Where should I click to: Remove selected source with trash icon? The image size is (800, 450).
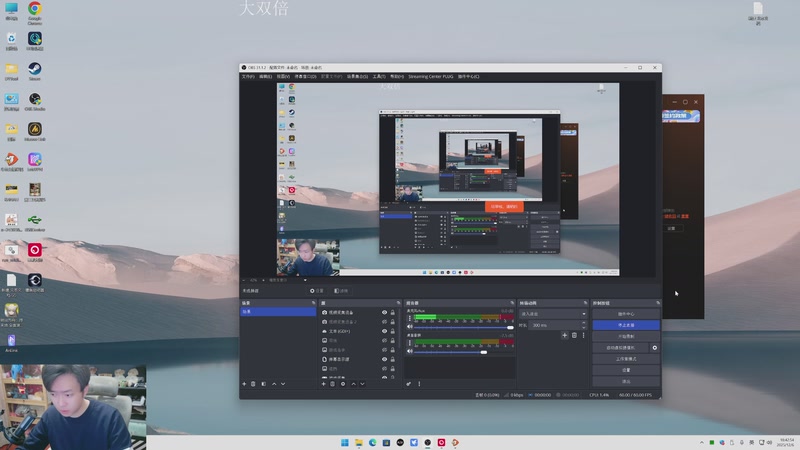click(333, 384)
